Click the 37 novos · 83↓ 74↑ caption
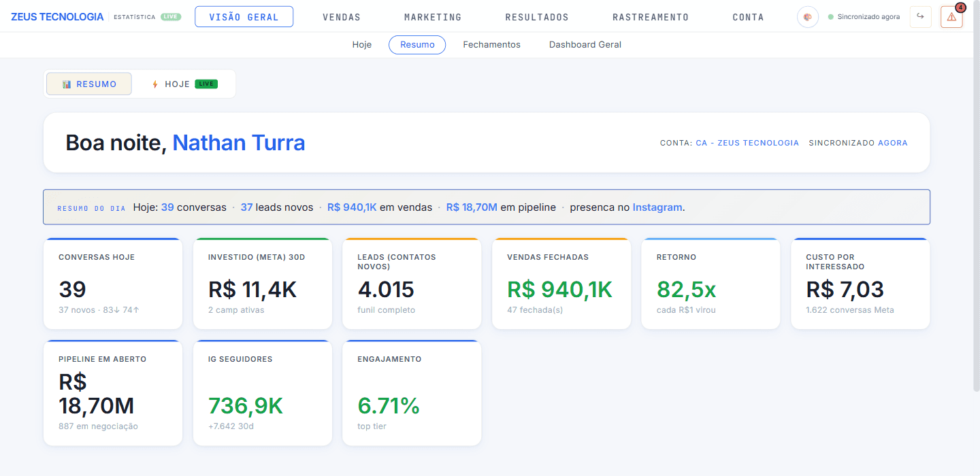 point(99,310)
